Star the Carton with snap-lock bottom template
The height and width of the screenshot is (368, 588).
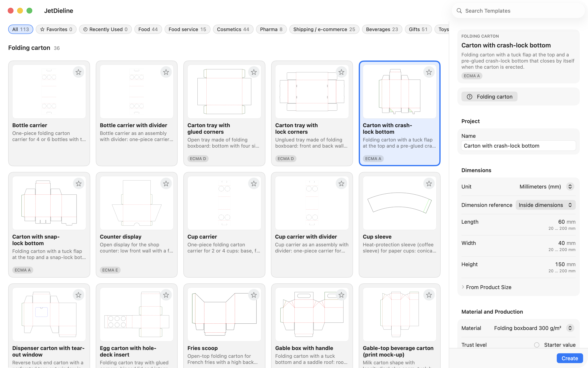click(78, 184)
